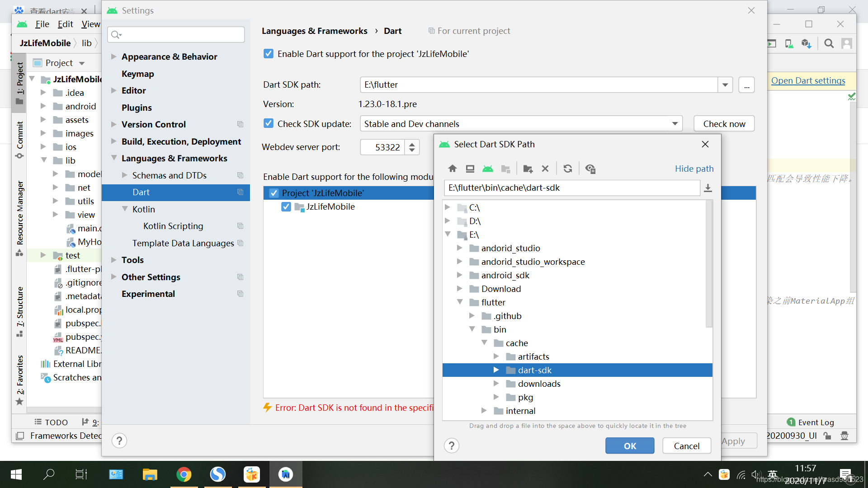Open help in Select Dart SDK Path dialog
This screenshot has width=868, height=488.
click(x=451, y=446)
